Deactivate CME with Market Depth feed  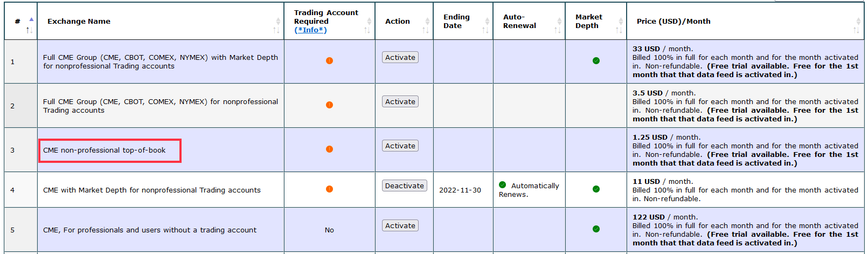tap(405, 186)
